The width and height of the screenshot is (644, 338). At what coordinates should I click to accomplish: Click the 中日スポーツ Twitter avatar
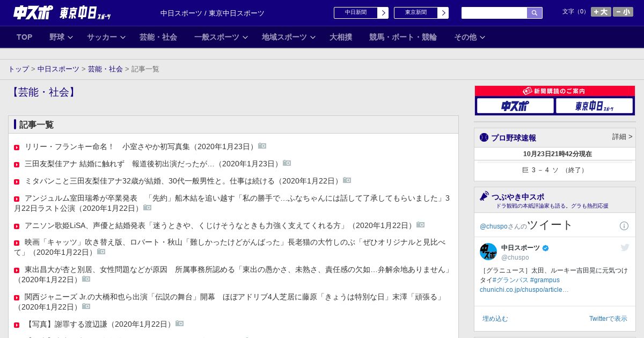[488, 252]
